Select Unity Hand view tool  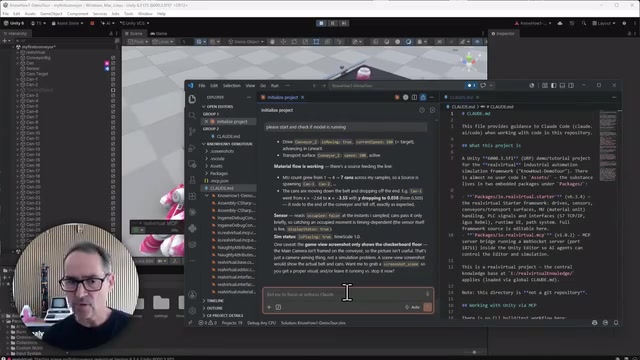click(x=272, y=42)
